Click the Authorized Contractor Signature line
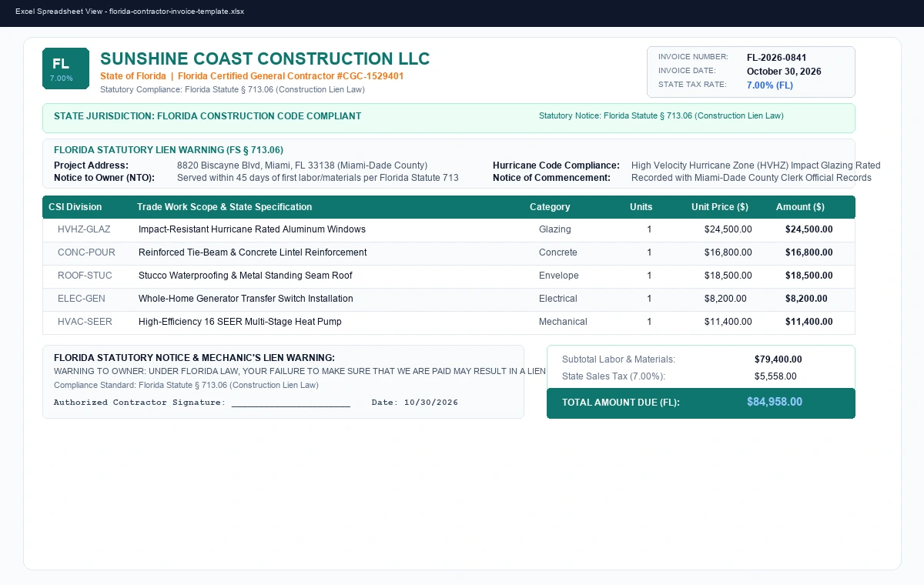This screenshot has height=585, width=924. click(202, 403)
